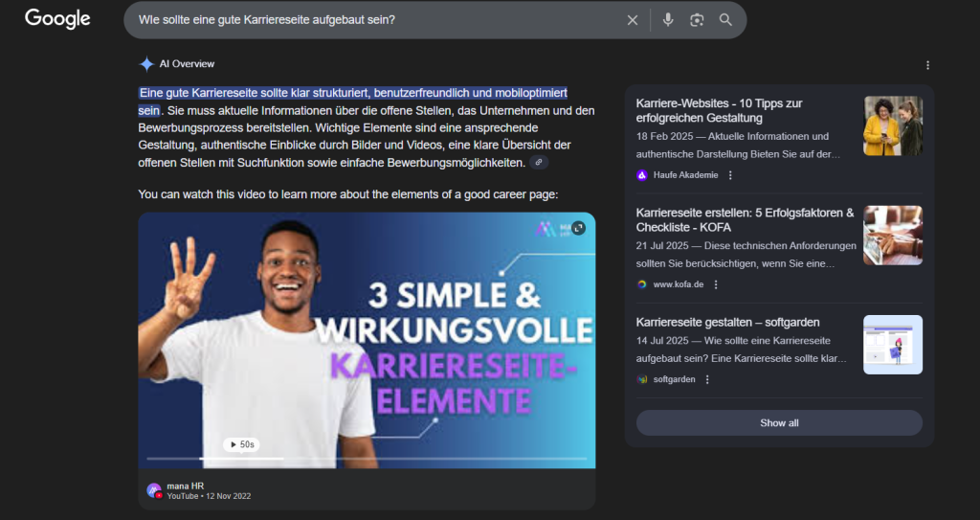Screen dimensions: 980x520
Task: Seek on the video progress bar
Action: pyautogui.click(x=367, y=459)
